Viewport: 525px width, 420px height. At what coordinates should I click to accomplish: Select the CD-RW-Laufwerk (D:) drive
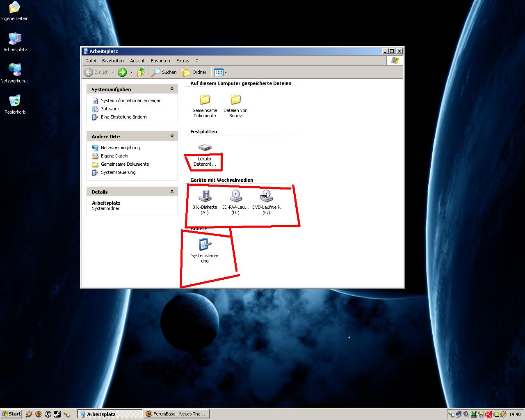pyautogui.click(x=235, y=202)
